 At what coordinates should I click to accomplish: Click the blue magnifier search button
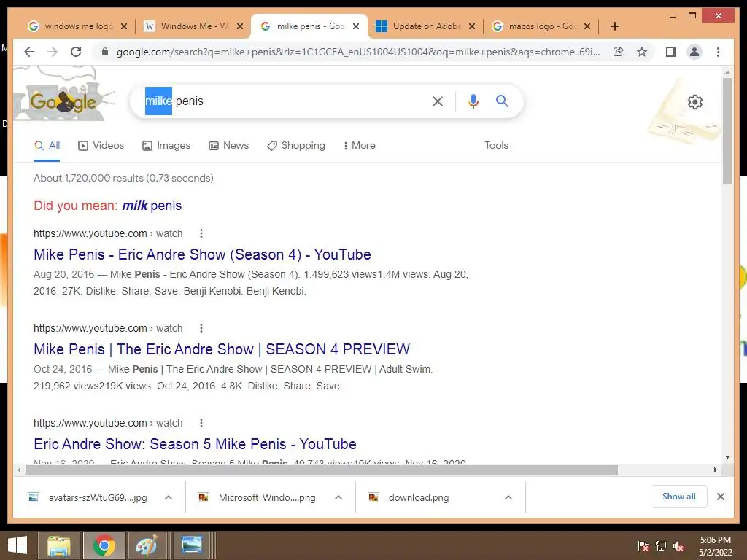tap(502, 101)
